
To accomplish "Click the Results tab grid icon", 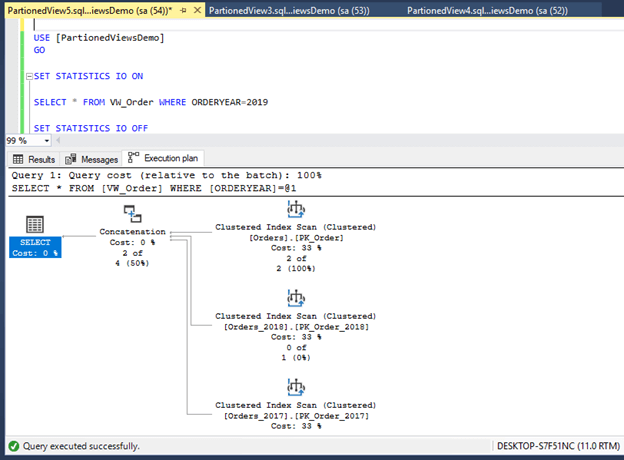I will coord(18,159).
